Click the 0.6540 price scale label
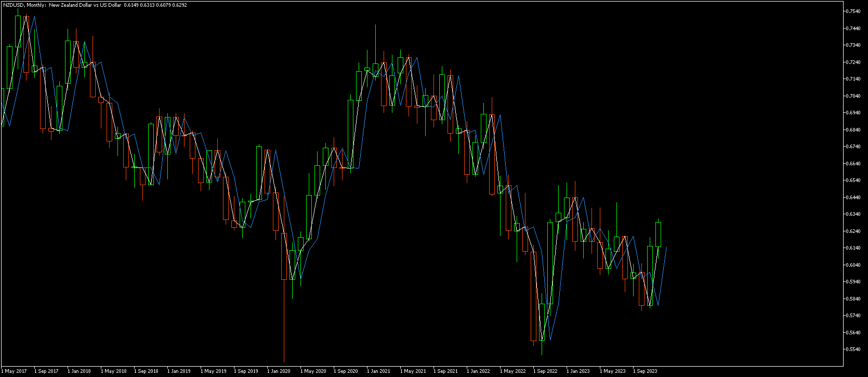Screen dimensions: 868x377 853,180
